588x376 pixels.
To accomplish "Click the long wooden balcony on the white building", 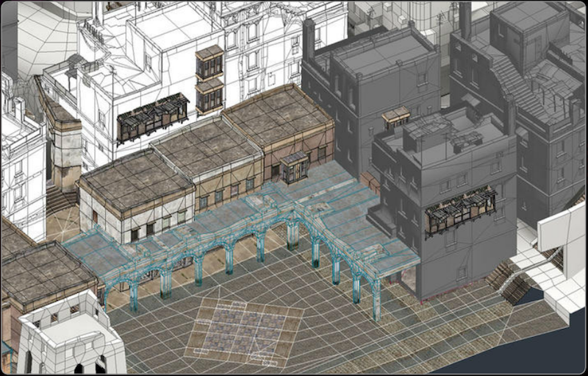I will coord(153,117).
